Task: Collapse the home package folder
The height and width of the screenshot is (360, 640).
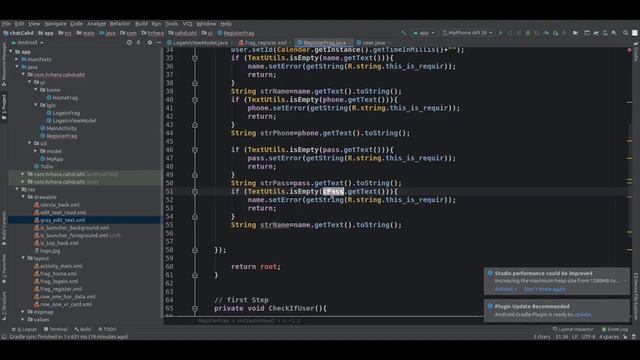Action: pos(36,90)
